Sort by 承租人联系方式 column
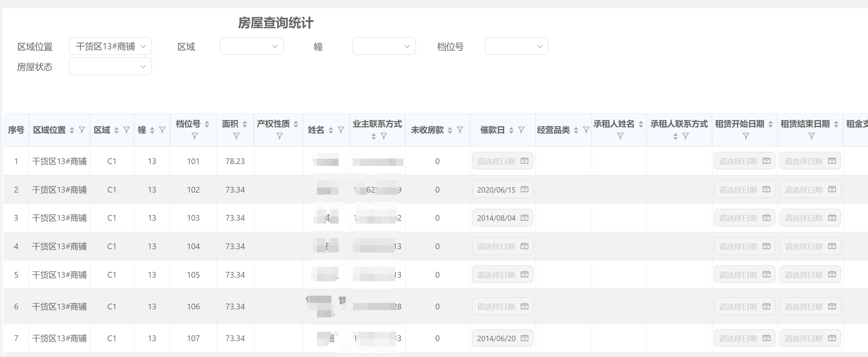Viewport: 868px width, 357px height. coord(675,136)
